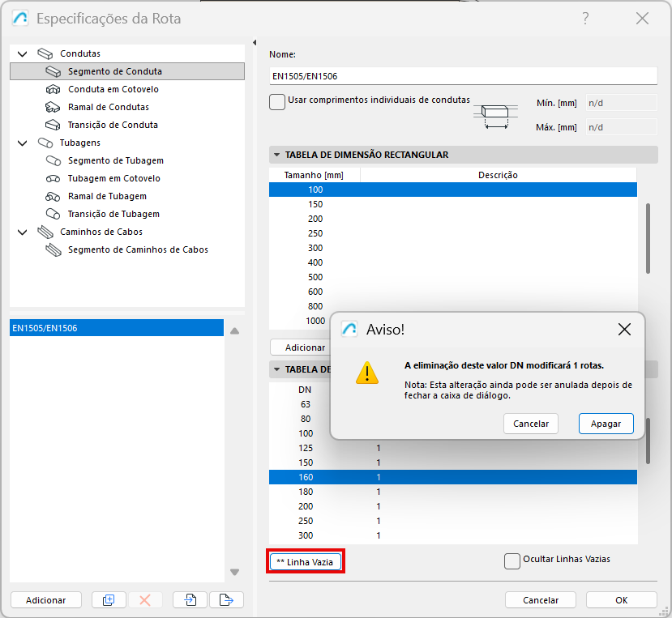Image resolution: width=672 pixels, height=618 pixels.
Task: Click OK in the main dialog
Action: coord(622,600)
